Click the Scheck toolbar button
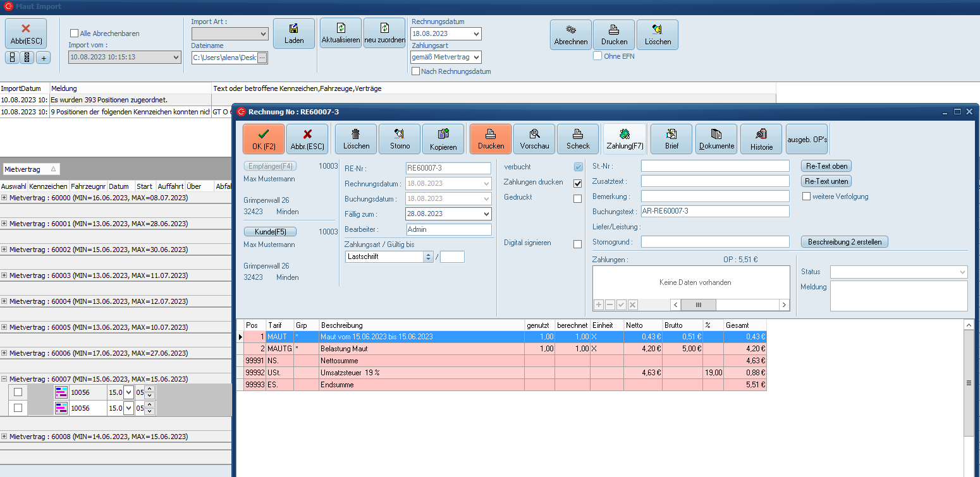This screenshot has height=477, width=980. (577, 139)
